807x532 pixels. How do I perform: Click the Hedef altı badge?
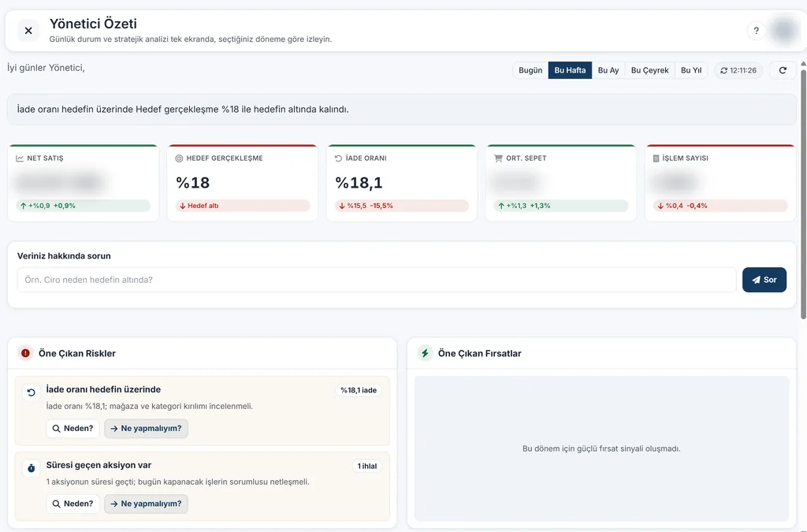click(x=243, y=206)
